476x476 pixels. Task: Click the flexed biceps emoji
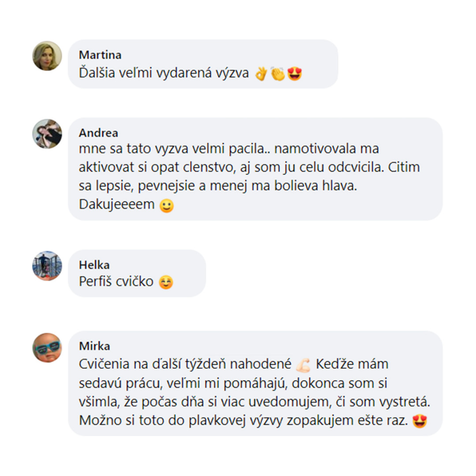click(x=303, y=365)
